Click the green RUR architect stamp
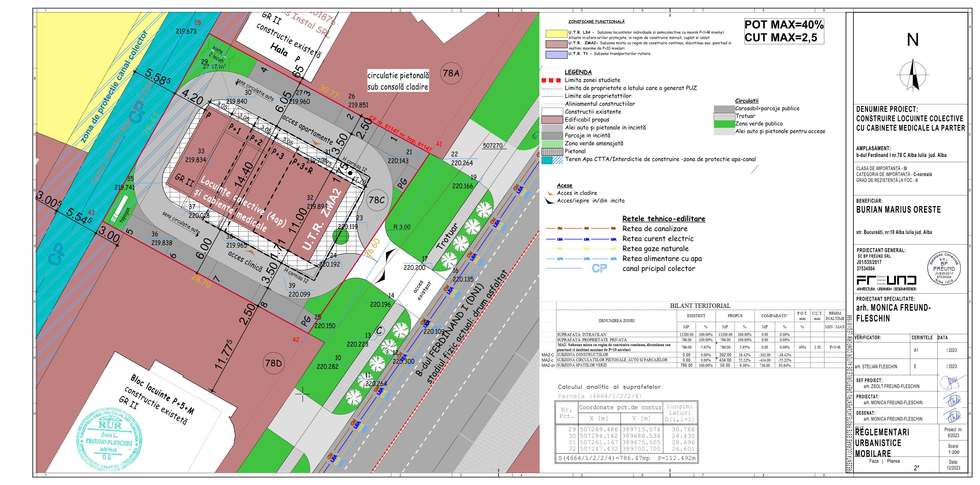The width and height of the screenshot is (980, 485). (110, 440)
